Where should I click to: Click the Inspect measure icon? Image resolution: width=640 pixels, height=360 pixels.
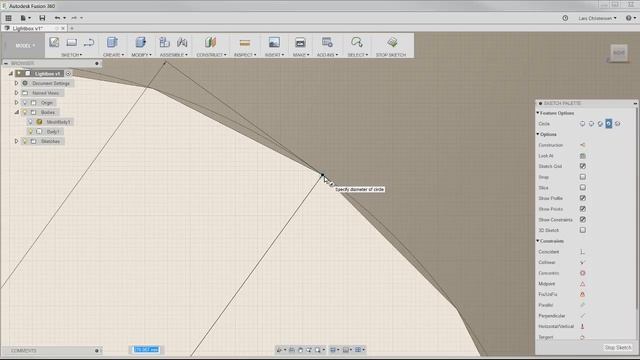tap(244, 42)
